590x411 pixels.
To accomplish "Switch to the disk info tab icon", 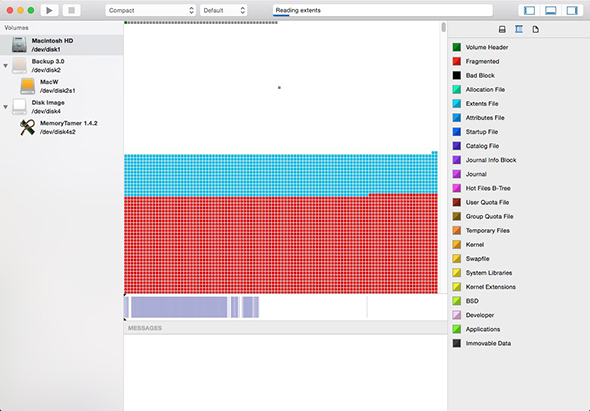I will [x=502, y=29].
